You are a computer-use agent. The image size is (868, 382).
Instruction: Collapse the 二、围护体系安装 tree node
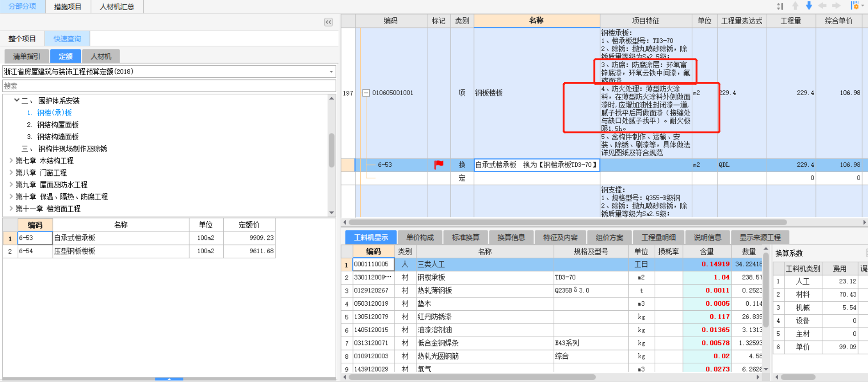(x=17, y=100)
